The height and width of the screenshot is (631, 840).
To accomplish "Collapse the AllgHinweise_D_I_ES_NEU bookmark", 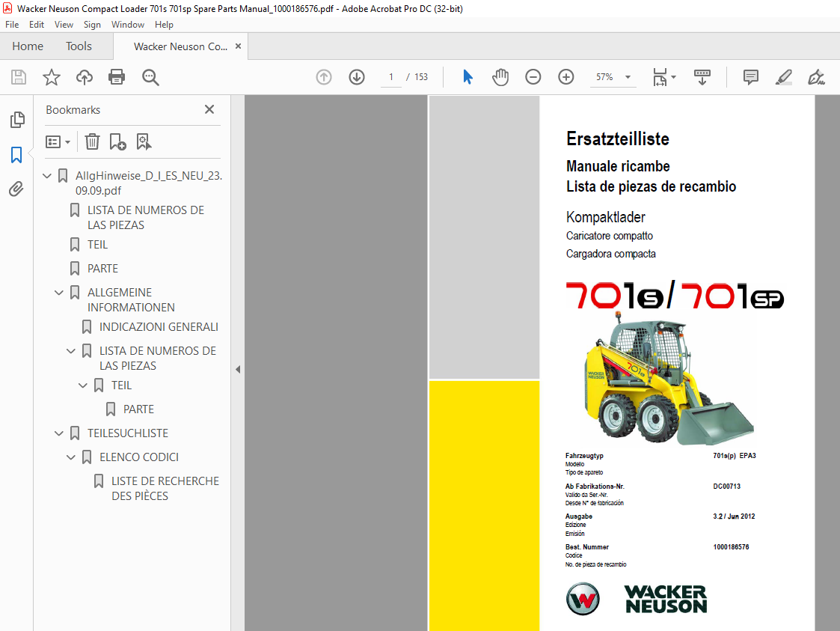I will (x=47, y=175).
